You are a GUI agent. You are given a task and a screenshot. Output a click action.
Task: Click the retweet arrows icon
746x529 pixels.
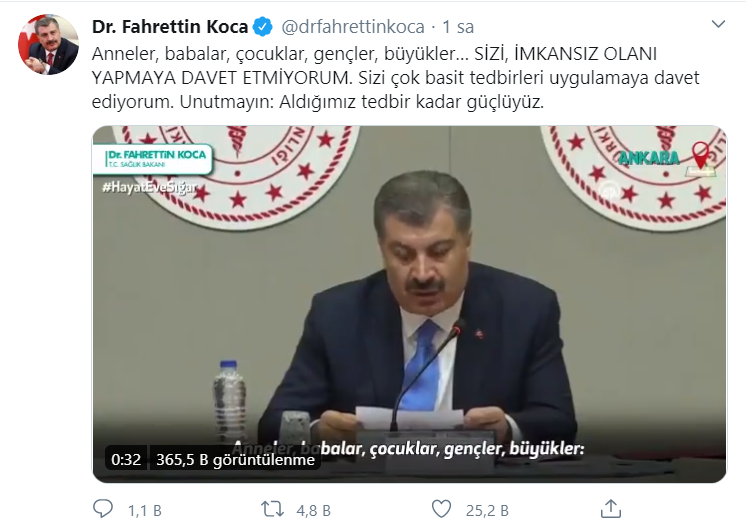point(273,509)
